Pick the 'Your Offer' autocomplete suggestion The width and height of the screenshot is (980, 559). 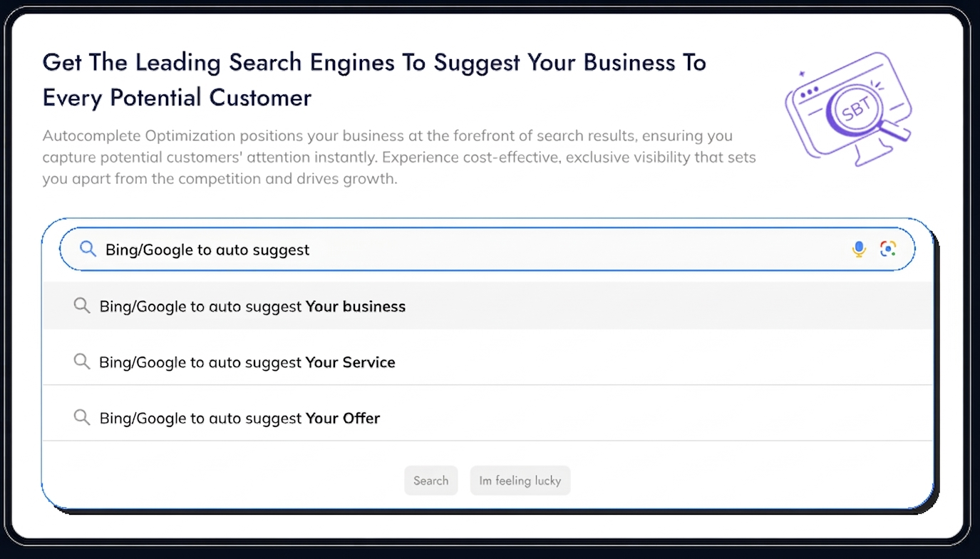[239, 418]
